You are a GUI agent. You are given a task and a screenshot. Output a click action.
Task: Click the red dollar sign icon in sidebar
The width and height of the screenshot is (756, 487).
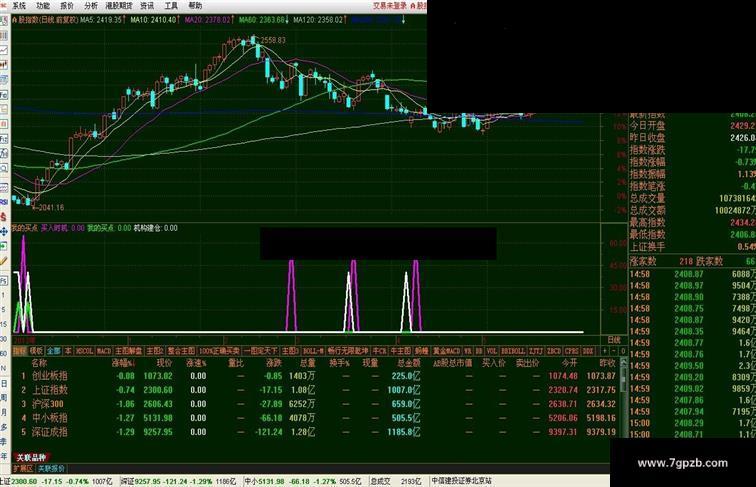coord(4,216)
